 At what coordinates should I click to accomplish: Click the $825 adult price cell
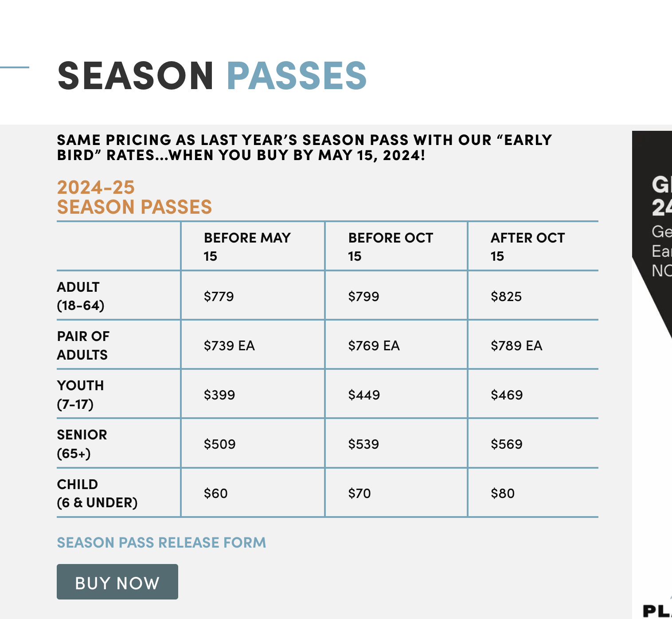click(x=506, y=296)
